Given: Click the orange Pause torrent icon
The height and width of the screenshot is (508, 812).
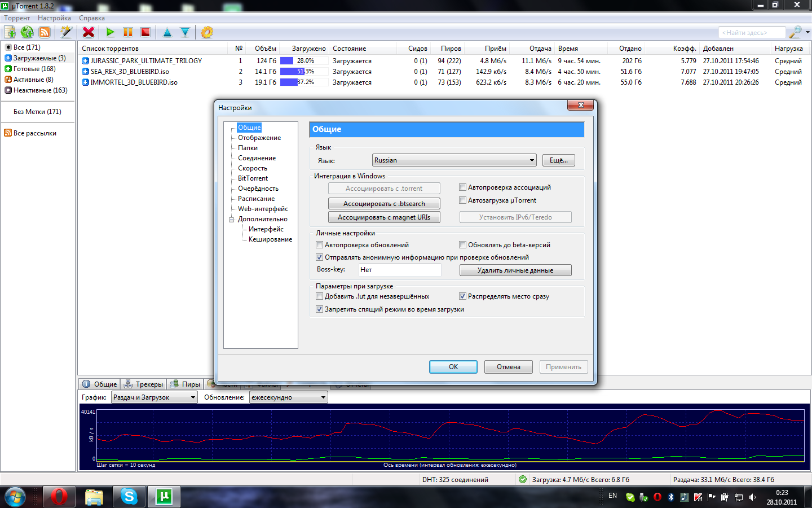Looking at the screenshot, I should 128,32.
